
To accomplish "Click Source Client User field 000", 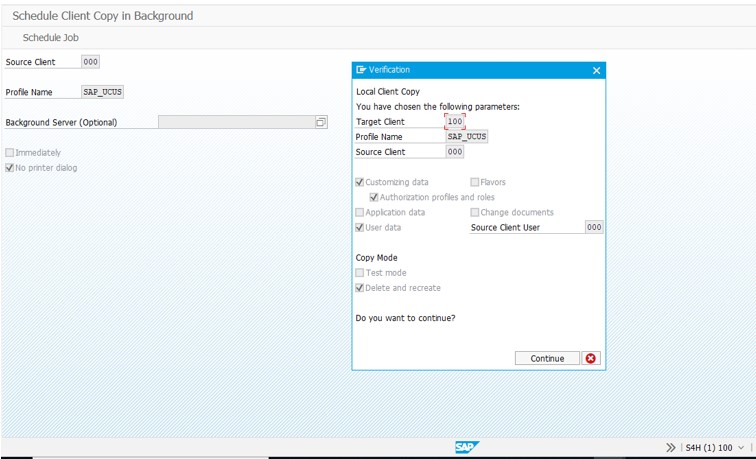I will coord(594,228).
